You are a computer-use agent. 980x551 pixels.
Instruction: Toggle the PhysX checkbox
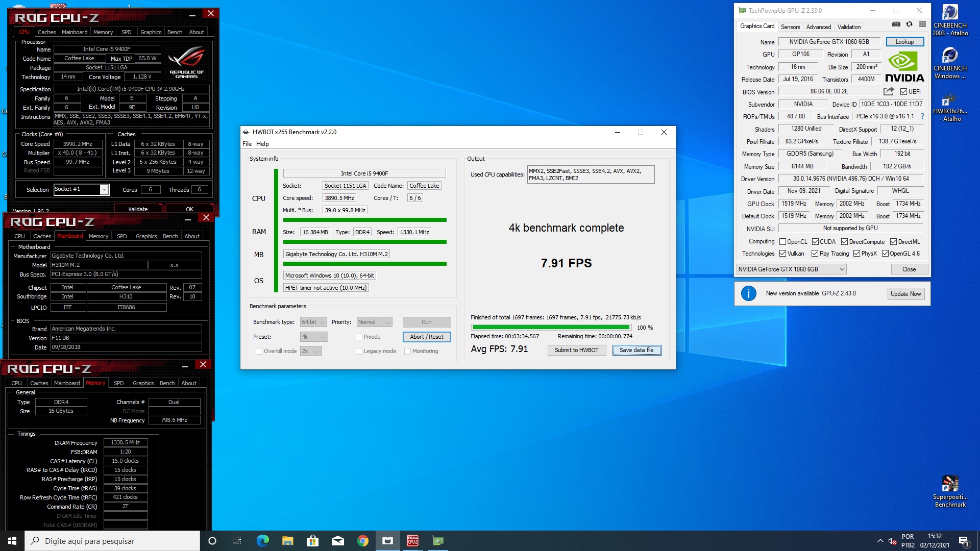tap(856, 254)
